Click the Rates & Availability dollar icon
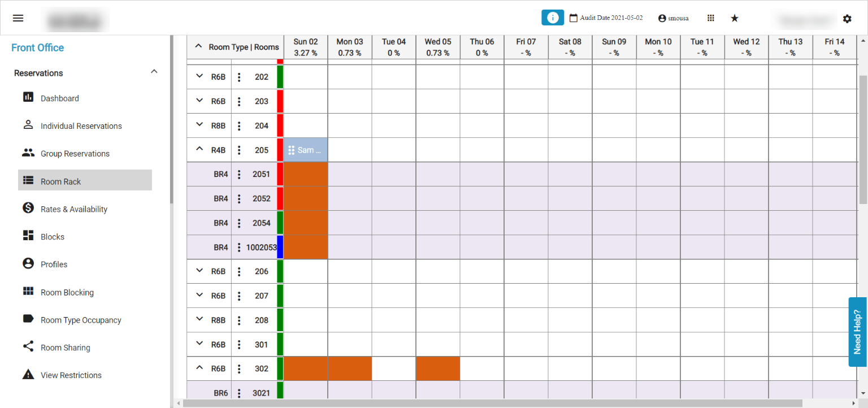Viewport: 868px width, 408px height. [x=28, y=208]
